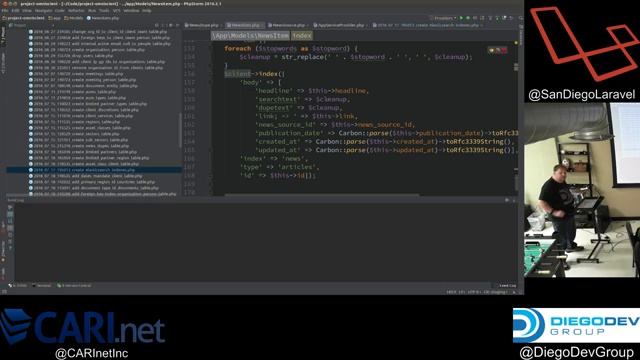Select create_regions_table.php migration file

coord(74,122)
